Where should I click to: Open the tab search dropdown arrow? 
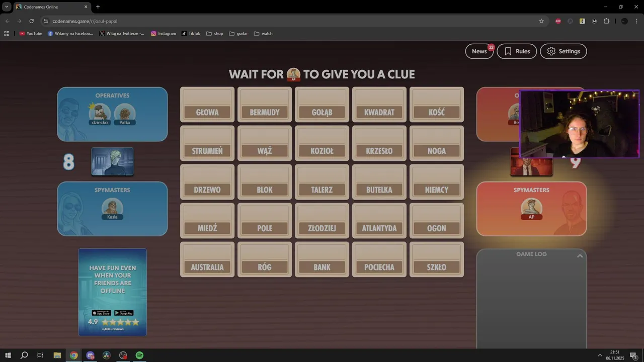point(7,7)
